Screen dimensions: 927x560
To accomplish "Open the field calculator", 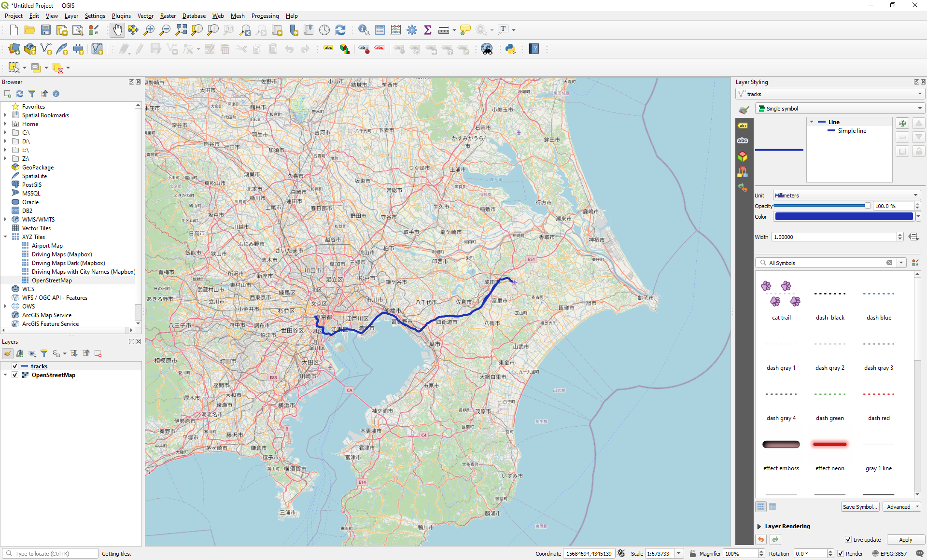I will tap(396, 29).
